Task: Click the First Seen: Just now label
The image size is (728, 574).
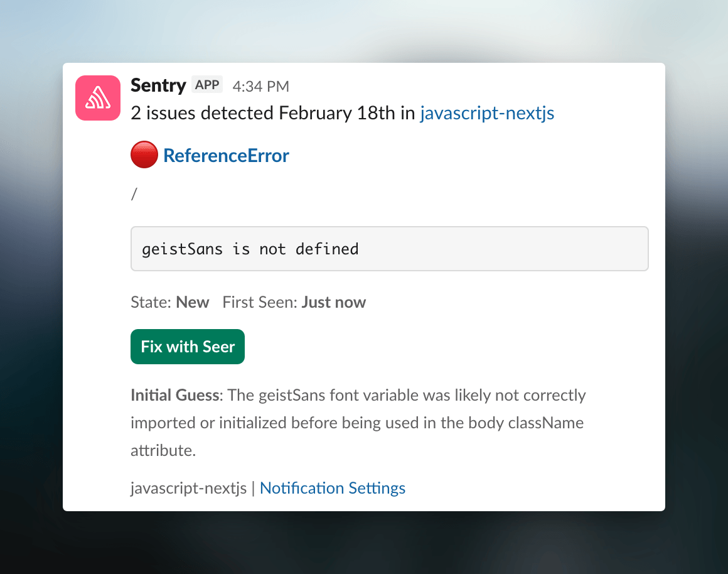Action: tap(293, 302)
